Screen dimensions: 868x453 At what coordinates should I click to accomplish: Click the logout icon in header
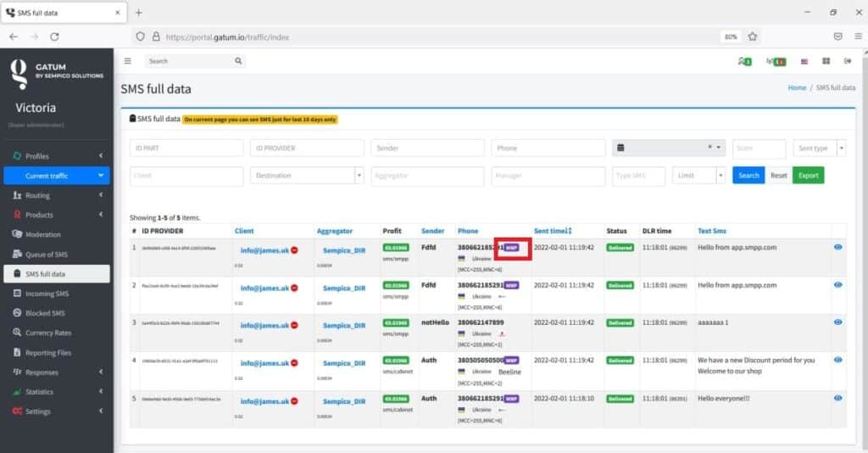[848, 61]
